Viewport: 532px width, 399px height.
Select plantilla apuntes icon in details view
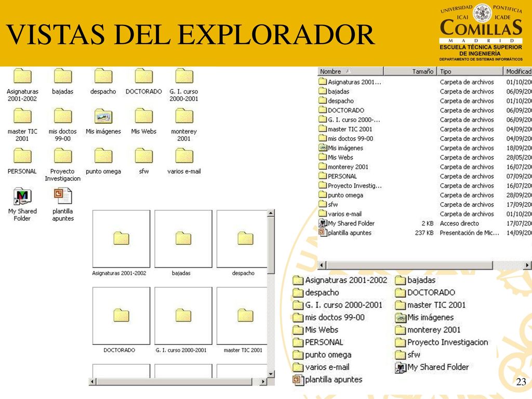coord(323,233)
